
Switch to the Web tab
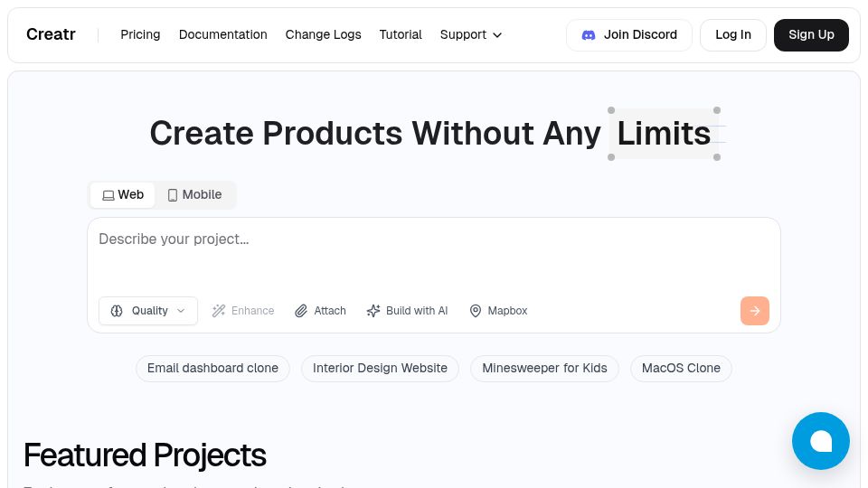click(122, 195)
